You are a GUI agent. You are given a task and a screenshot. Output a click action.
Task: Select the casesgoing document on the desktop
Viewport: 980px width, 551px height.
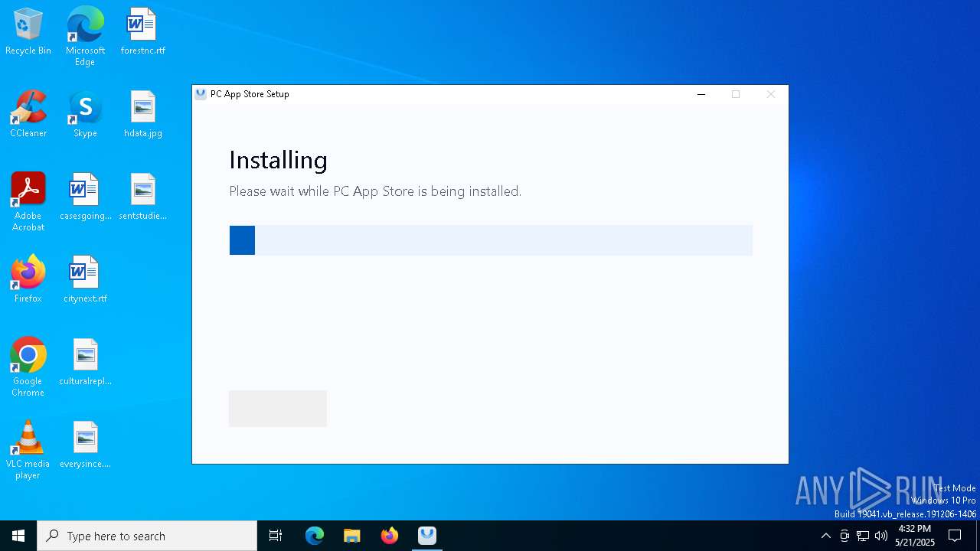(x=85, y=197)
